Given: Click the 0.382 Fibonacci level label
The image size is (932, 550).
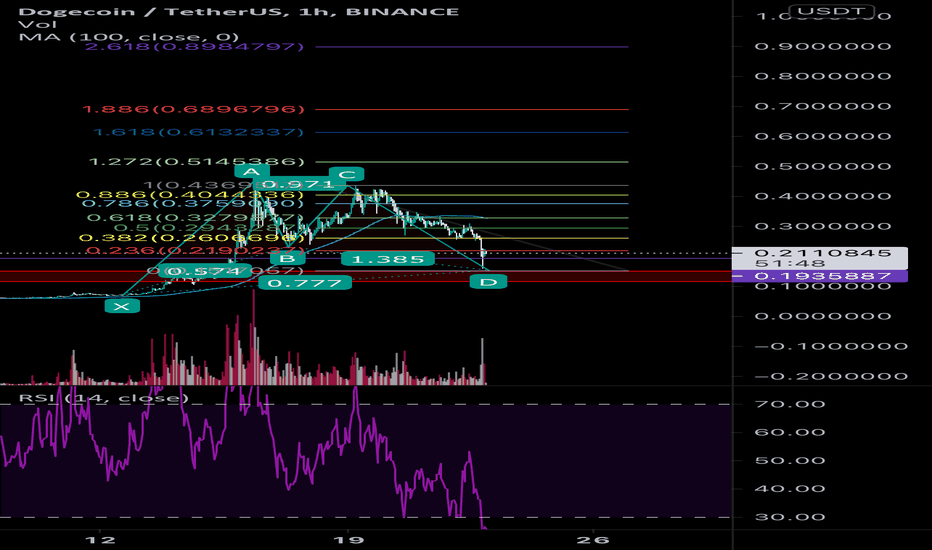Looking at the screenshot, I should click(x=191, y=238).
